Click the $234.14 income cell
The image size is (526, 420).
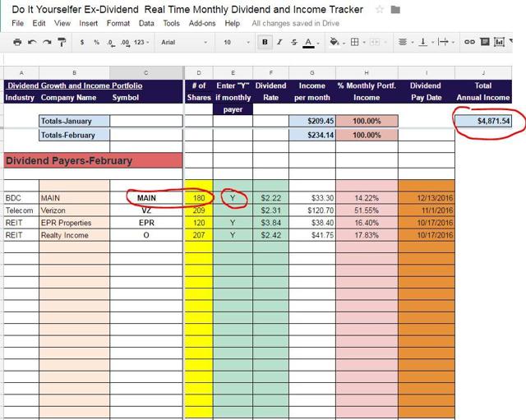[312, 135]
